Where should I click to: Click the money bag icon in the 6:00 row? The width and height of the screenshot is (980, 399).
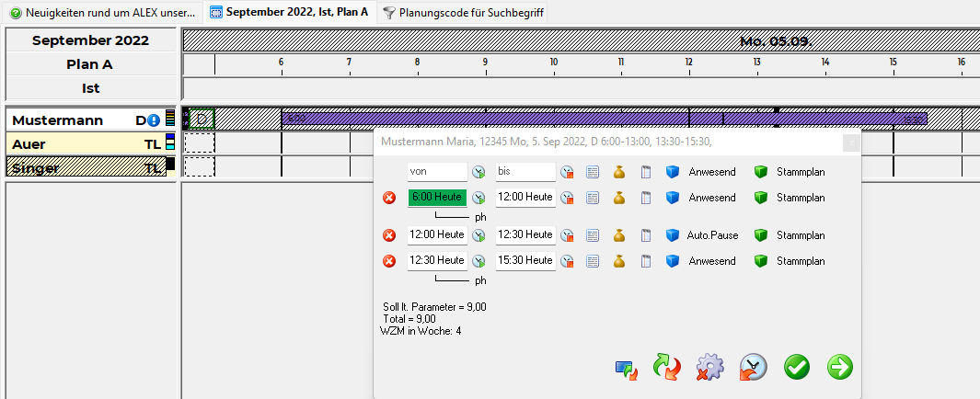(x=619, y=198)
